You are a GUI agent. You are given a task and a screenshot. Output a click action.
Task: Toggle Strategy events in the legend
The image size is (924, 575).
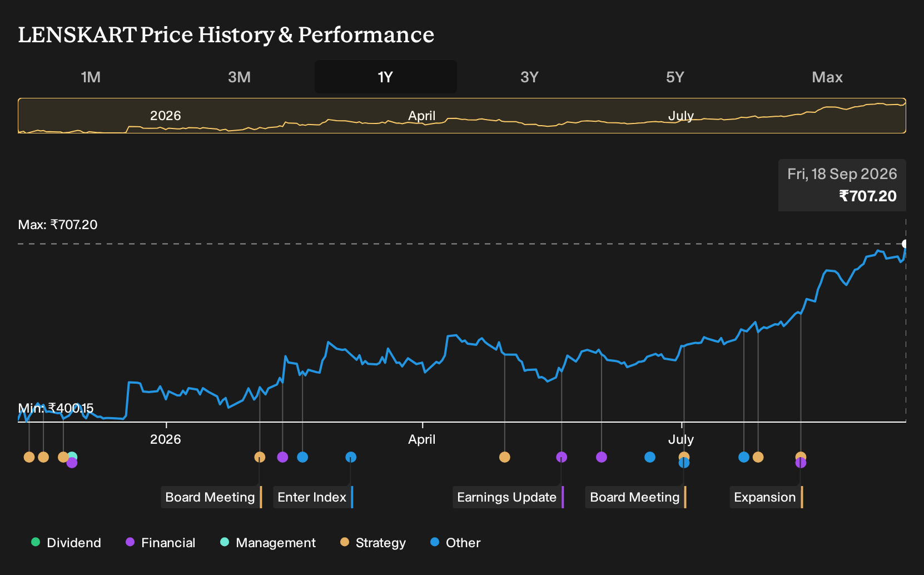[373, 542]
